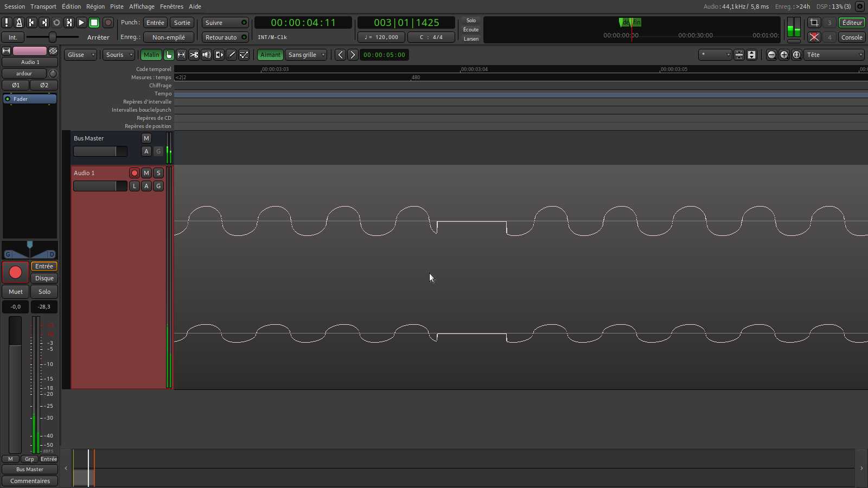Enable the metronome click
Viewport: 868px width, 488px height.
(19, 23)
